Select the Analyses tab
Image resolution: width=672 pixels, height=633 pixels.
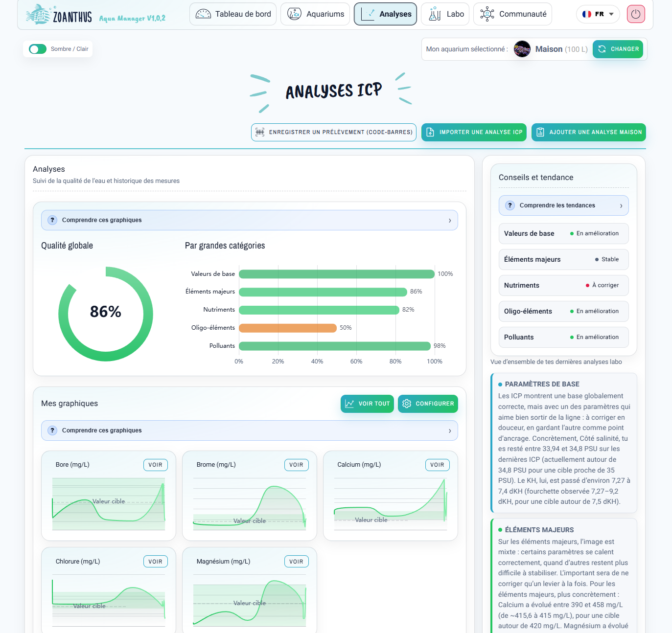(386, 14)
